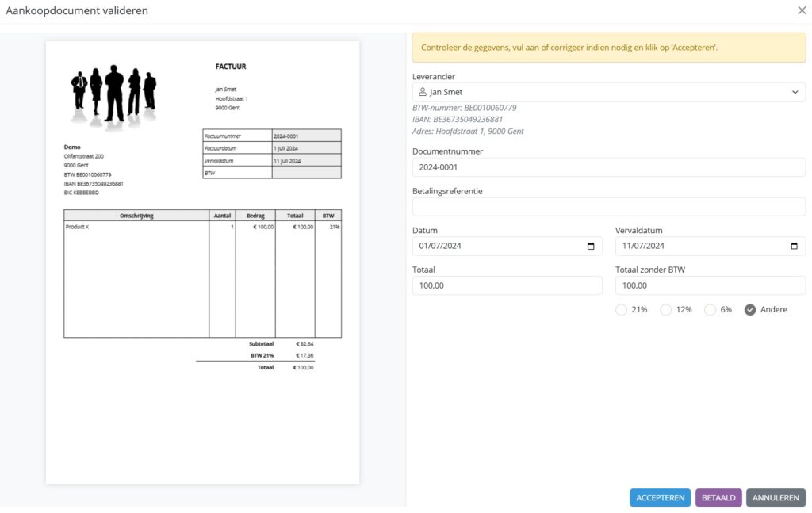Click the ANNULEREN button
Viewport: 812px width, 513px height.
776,498
